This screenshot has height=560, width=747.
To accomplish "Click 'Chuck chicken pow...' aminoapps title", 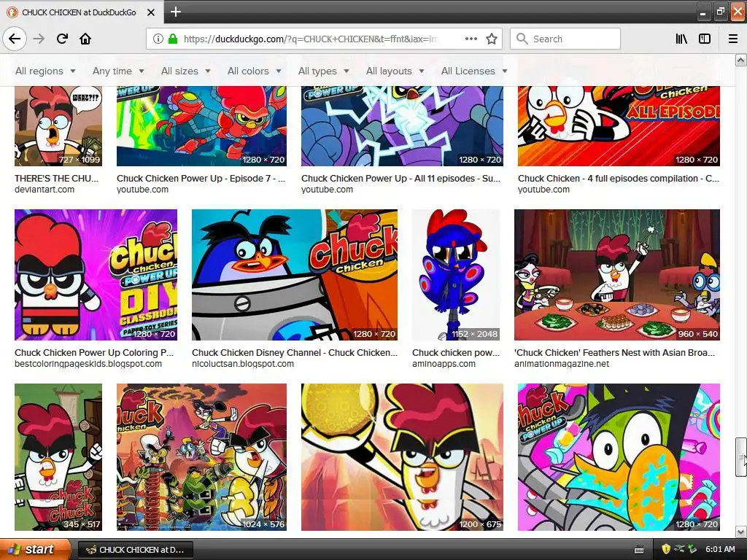I will pyautogui.click(x=455, y=353).
